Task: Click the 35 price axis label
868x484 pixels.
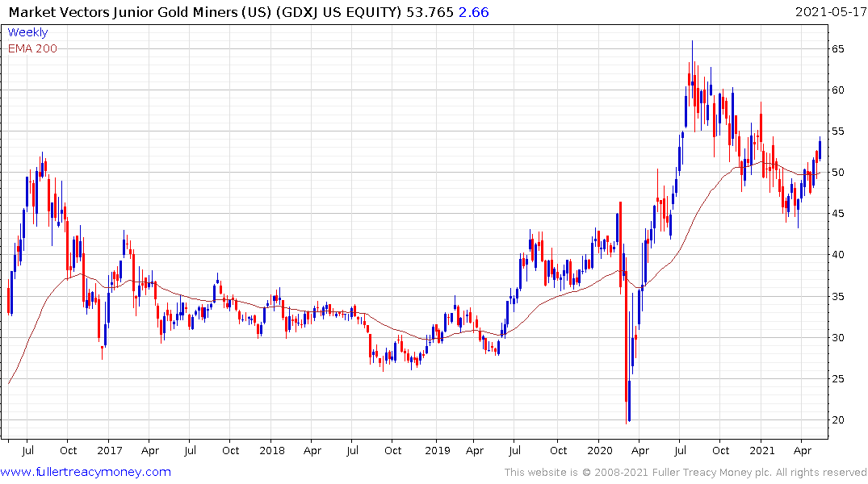Action: point(837,297)
